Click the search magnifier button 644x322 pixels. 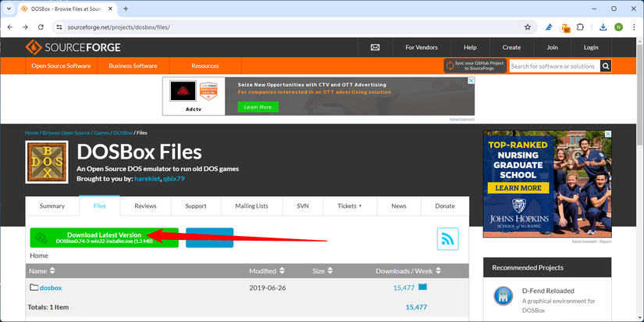[x=606, y=66]
